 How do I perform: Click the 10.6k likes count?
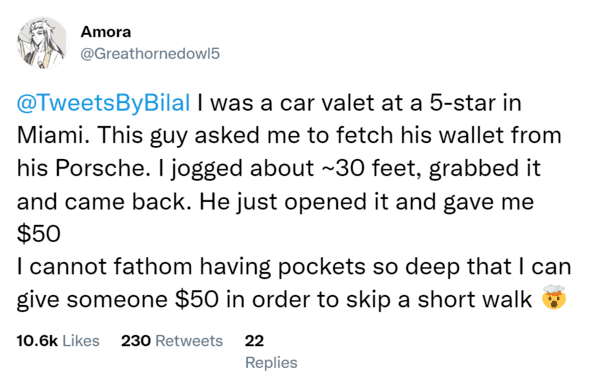37,341
